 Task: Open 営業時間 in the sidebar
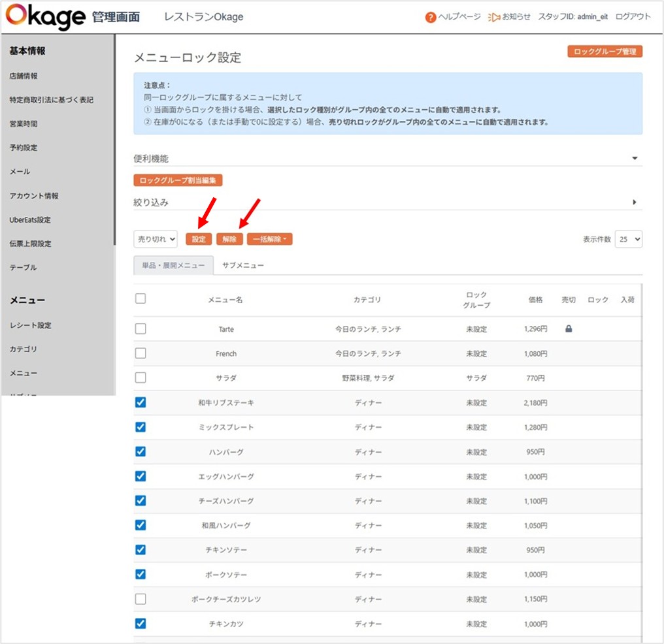24,123
